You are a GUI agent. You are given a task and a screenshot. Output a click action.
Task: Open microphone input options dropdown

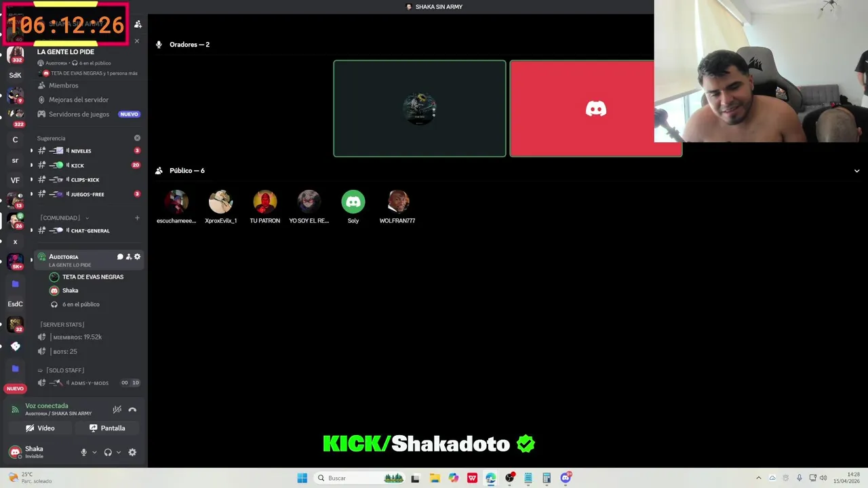(94, 452)
